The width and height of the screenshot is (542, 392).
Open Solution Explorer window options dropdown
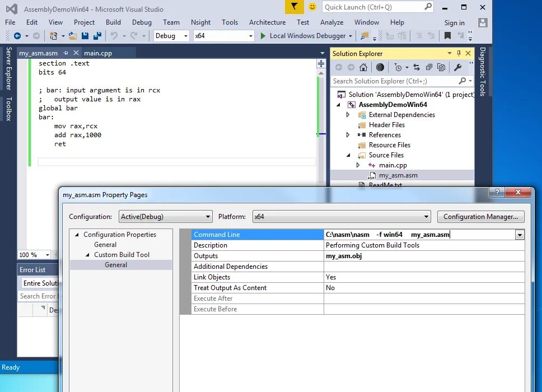[x=450, y=53]
